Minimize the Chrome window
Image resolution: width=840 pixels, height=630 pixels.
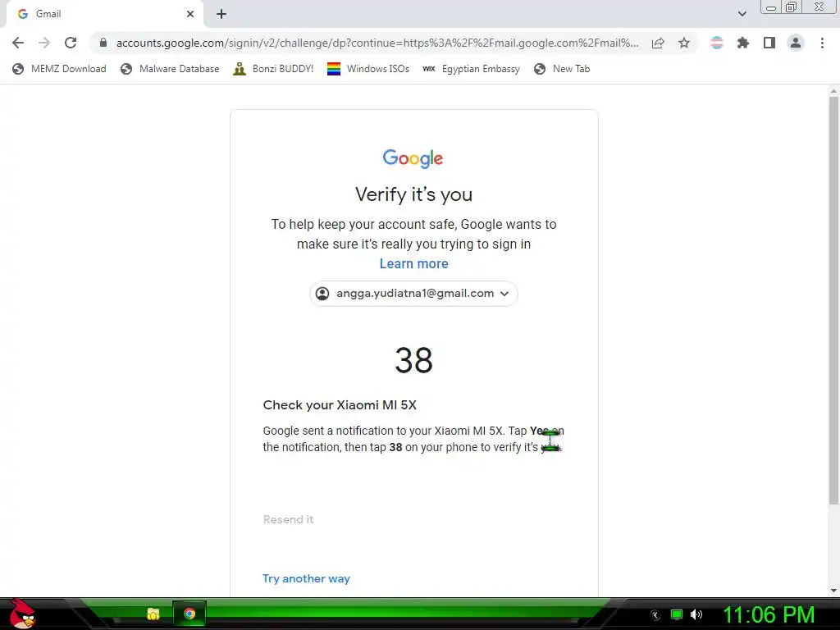point(771,7)
